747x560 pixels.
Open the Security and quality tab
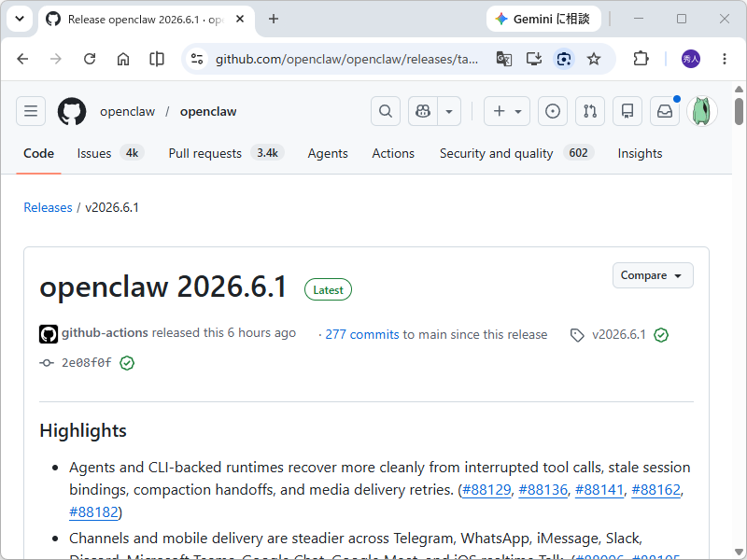(x=516, y=153)
